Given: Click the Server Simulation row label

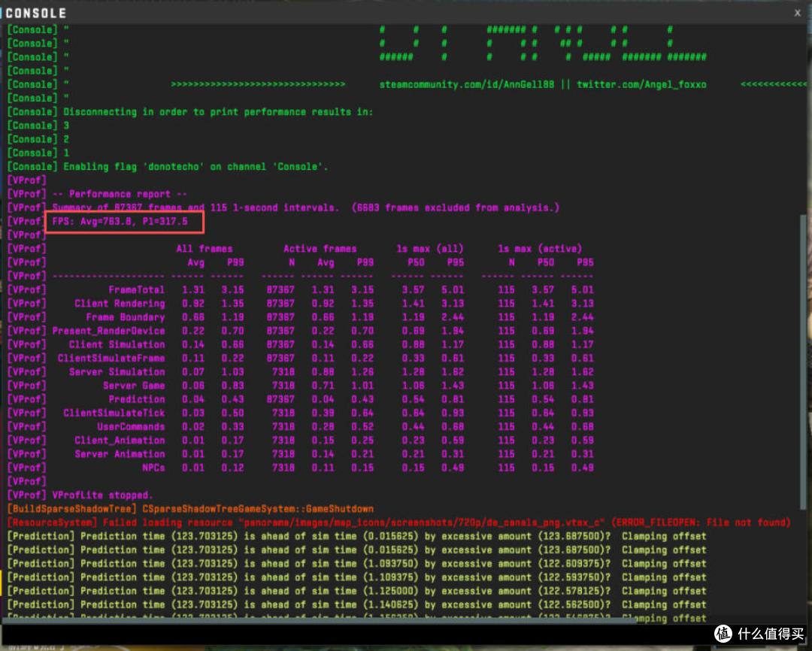Looking at the screenshot, I should pyautogui.click(x=117, y=372).
